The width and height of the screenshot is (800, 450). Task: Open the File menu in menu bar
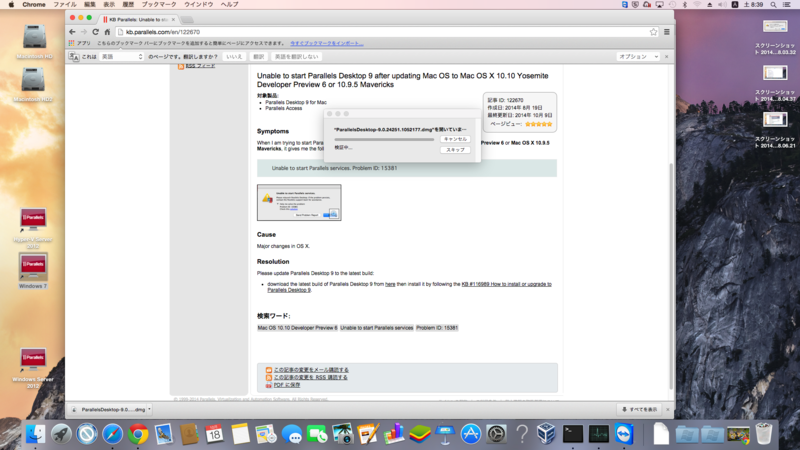click(x=65, y=5)
